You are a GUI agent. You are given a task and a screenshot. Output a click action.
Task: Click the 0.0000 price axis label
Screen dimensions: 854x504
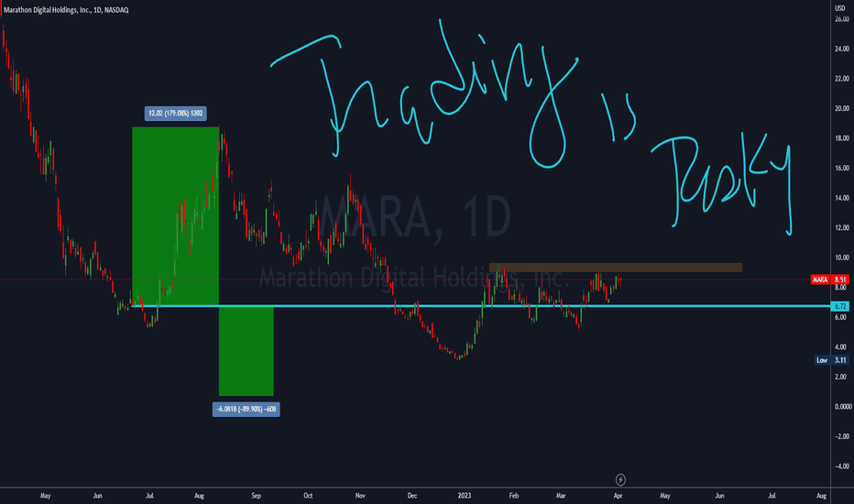[x=841, y=407]
